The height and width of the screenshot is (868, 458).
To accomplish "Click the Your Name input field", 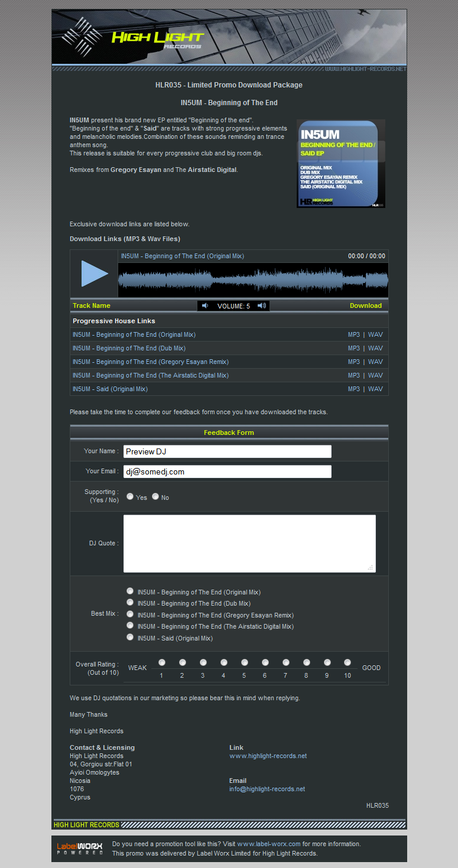I will point(228,451).
